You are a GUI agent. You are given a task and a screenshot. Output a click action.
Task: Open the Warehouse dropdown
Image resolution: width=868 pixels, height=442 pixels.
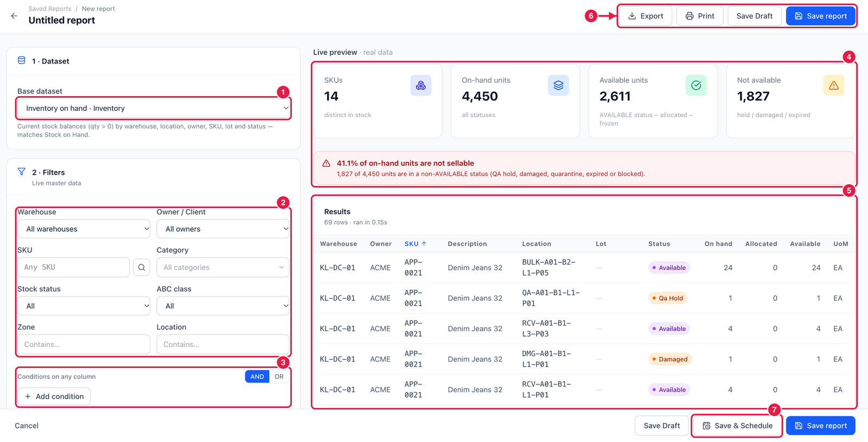tap(84, 229)
